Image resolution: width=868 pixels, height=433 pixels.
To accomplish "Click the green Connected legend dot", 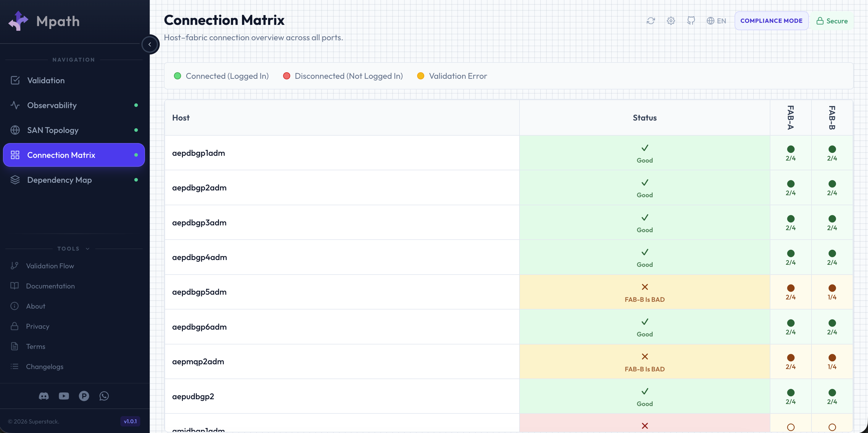I will coord(178,76).
